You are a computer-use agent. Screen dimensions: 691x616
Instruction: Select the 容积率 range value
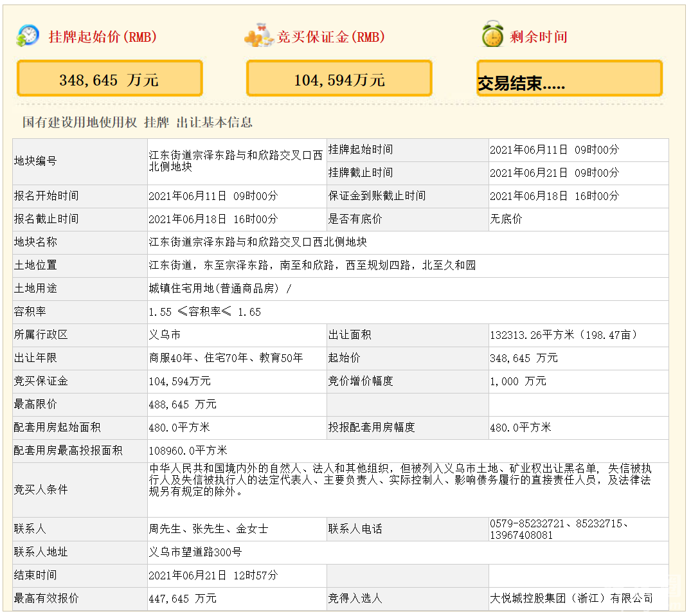[x=205, y=312]
